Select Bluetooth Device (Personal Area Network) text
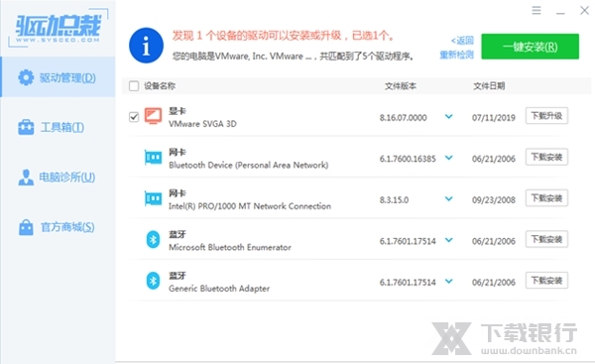 249,165
